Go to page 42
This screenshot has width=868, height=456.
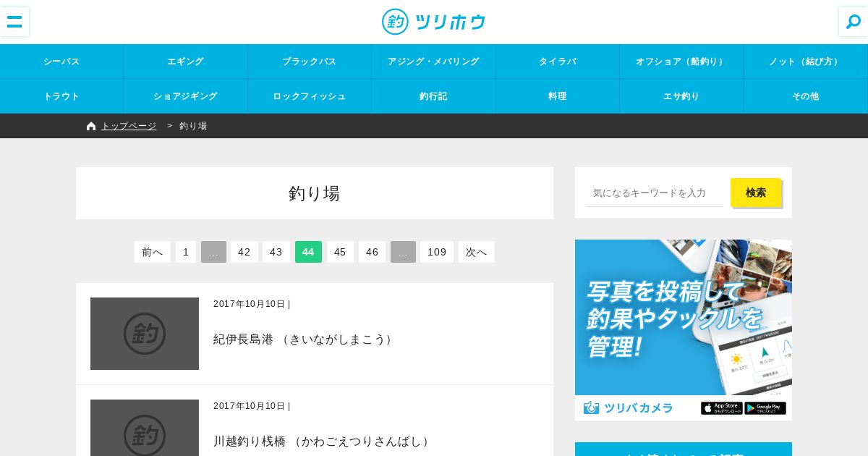click(244, 252)
